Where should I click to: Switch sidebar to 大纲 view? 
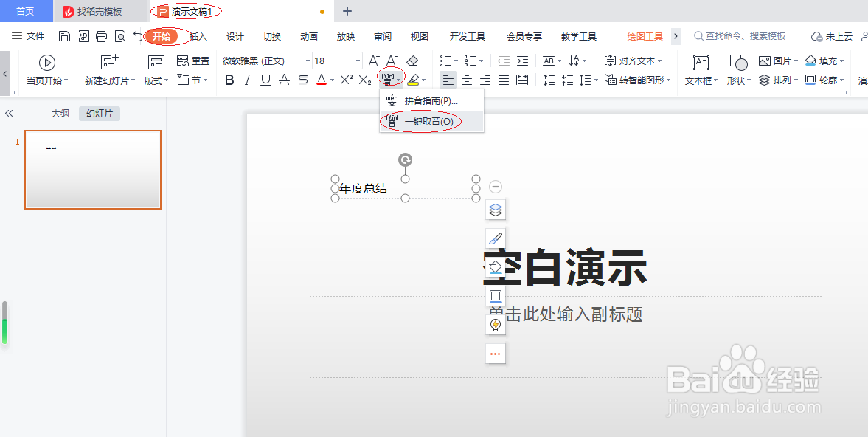click(60, 114)
